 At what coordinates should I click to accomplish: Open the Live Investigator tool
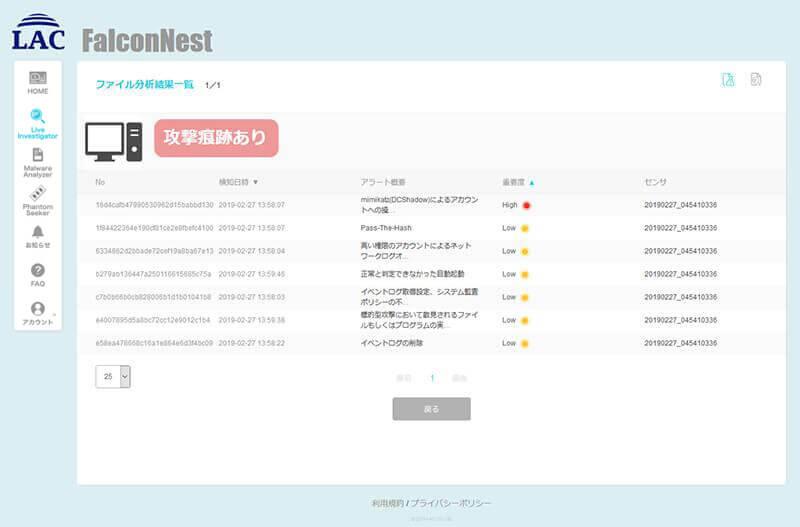(38, 123)
